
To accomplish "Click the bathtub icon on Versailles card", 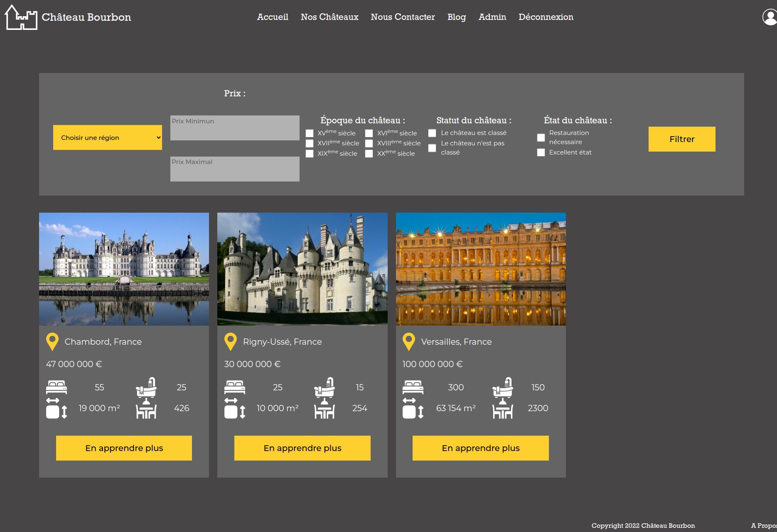I will [503, 387].
